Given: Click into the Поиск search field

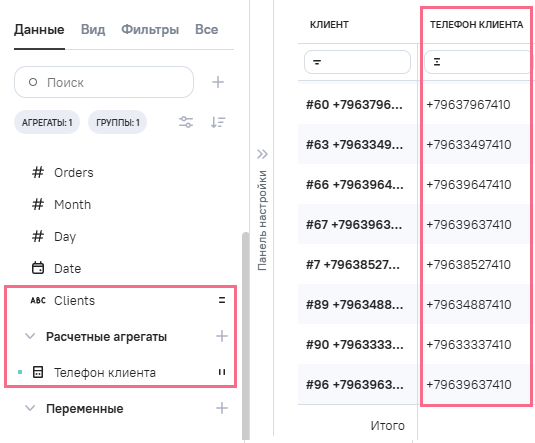Looking at the screenshot, I should tap(104, 82).
